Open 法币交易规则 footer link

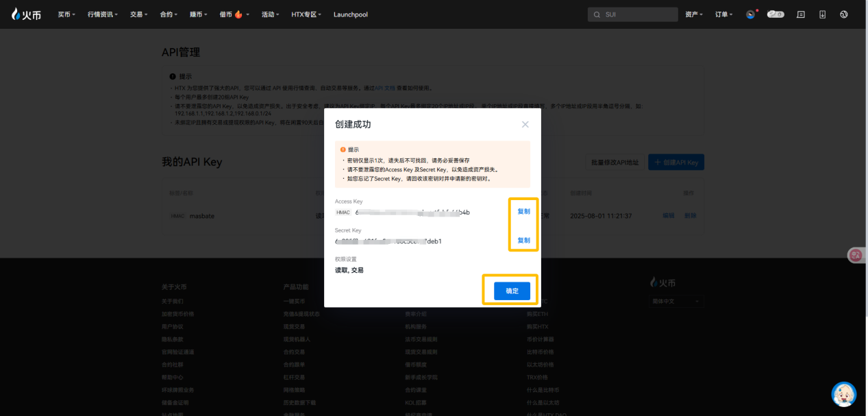[x=422, y=339]
